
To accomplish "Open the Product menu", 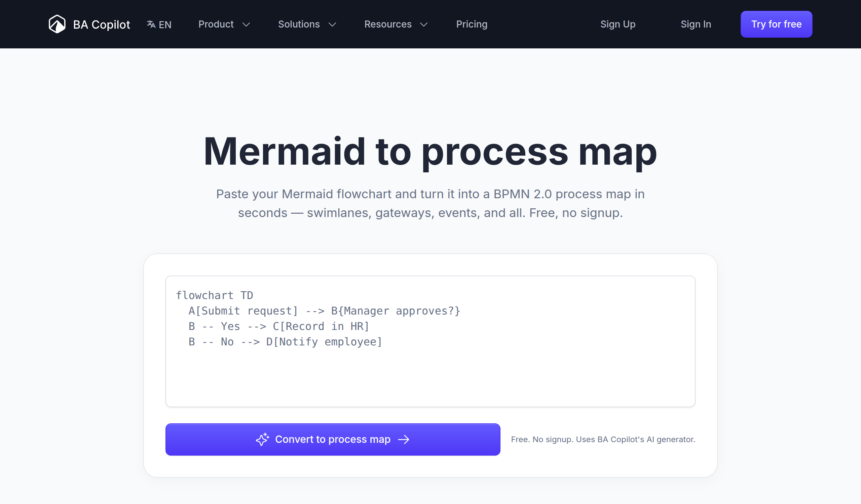I will tap(224, 24).
